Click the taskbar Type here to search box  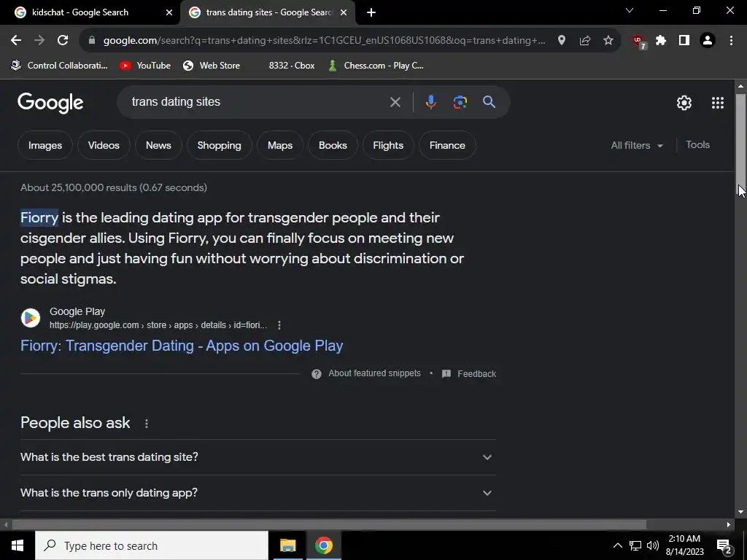(x=152, y=545)
